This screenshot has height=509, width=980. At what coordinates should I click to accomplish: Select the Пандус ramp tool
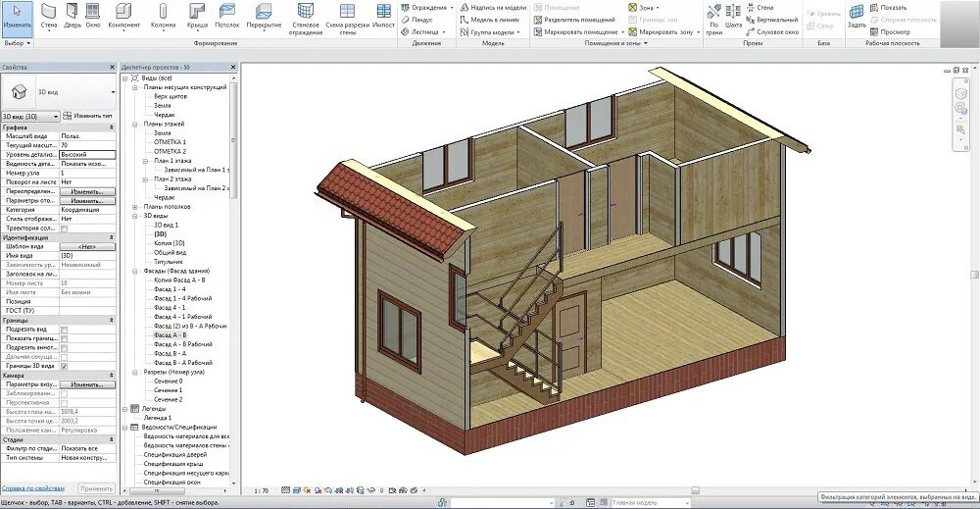tap(416, 20)
